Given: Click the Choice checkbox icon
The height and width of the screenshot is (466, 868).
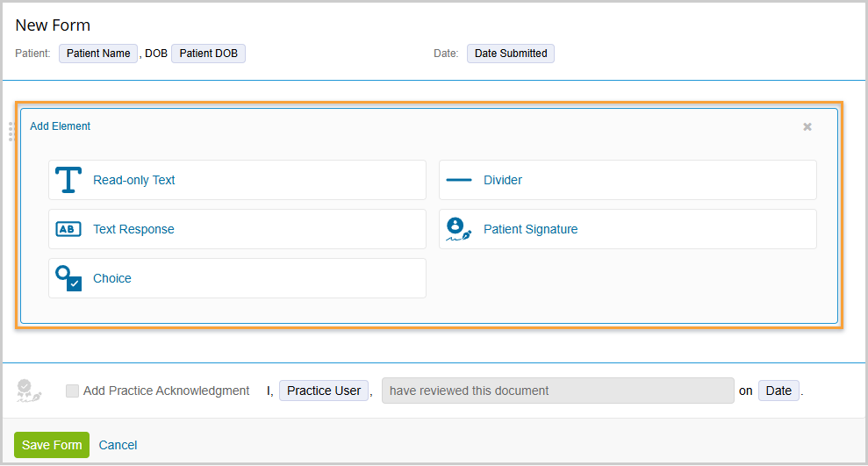Looking at the screenshot, I should tap(68, 278).
